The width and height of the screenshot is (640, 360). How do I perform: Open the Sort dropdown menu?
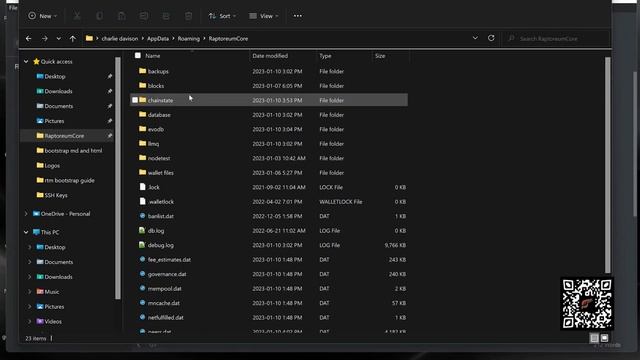tap(222, 16)
